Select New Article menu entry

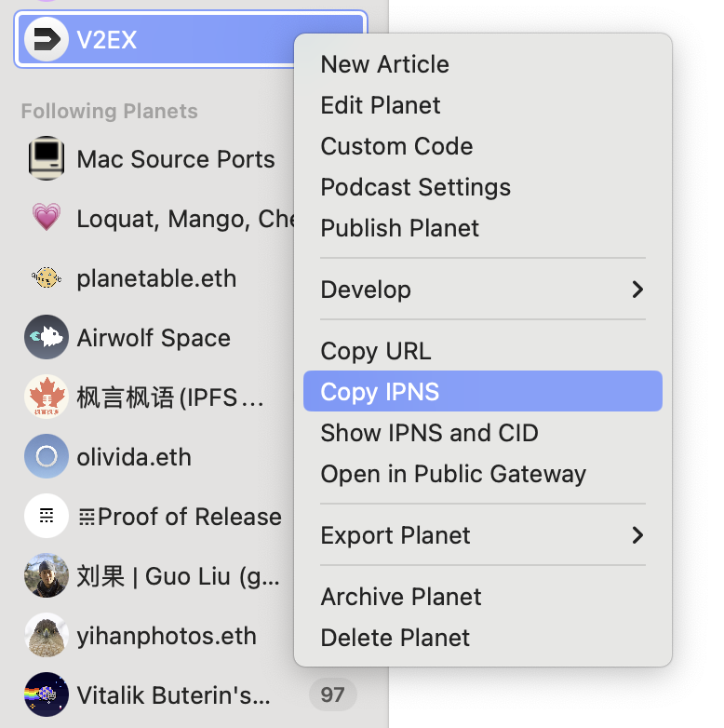click(x=384, y=64)
